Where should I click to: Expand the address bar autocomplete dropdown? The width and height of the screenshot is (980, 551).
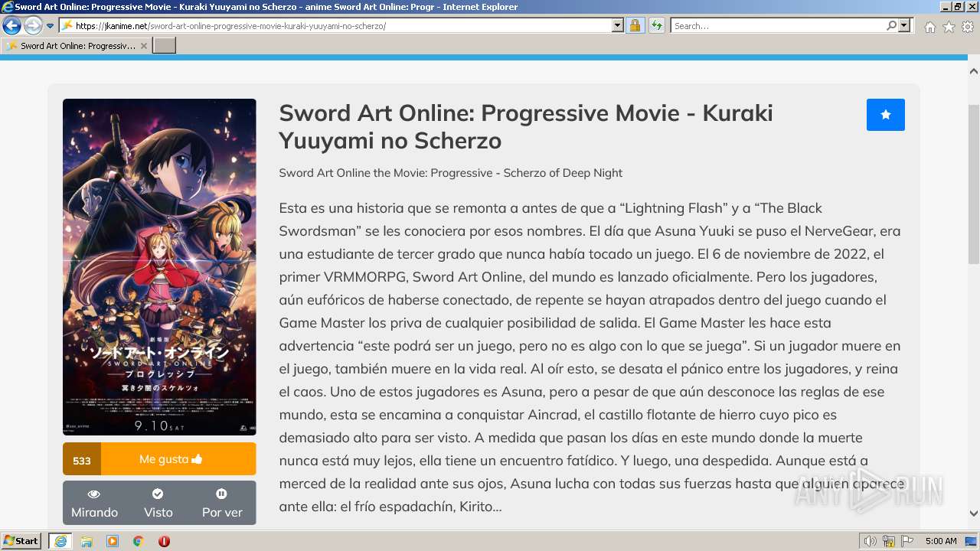[618, 26]
